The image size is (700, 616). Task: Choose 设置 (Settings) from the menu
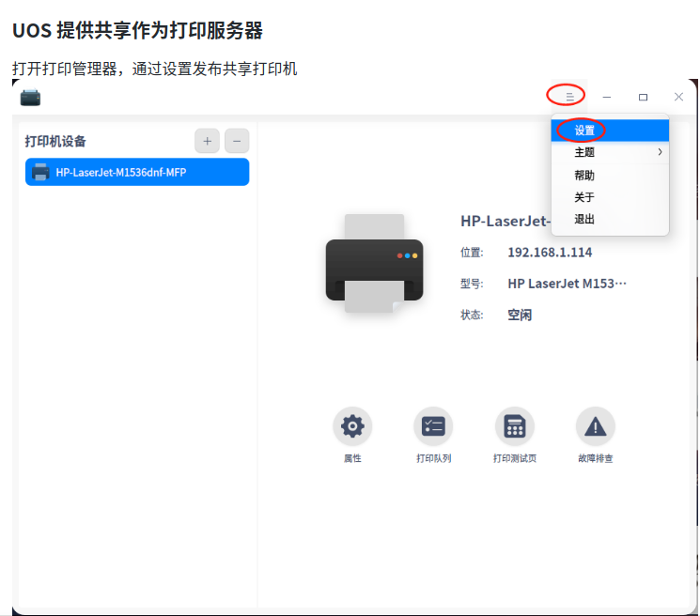click(610, 131)
